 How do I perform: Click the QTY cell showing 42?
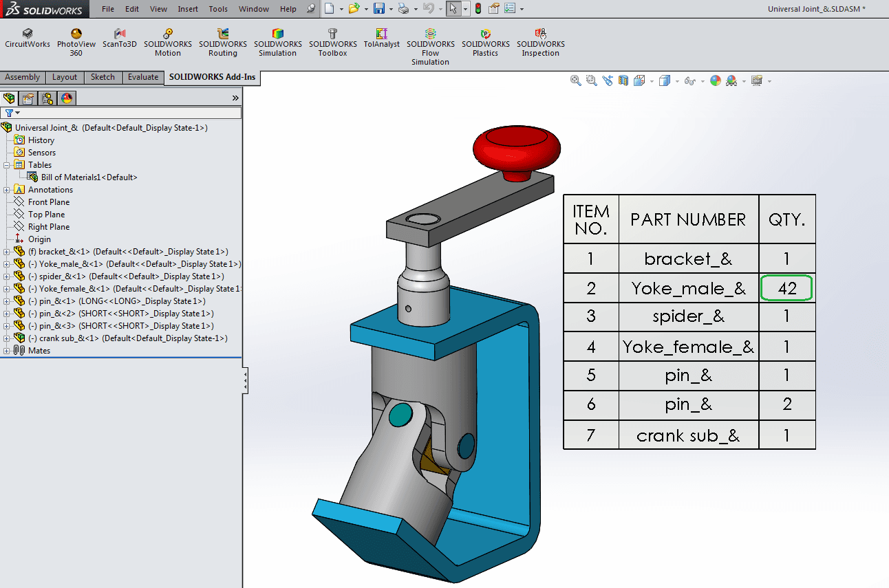click(786, 288)
